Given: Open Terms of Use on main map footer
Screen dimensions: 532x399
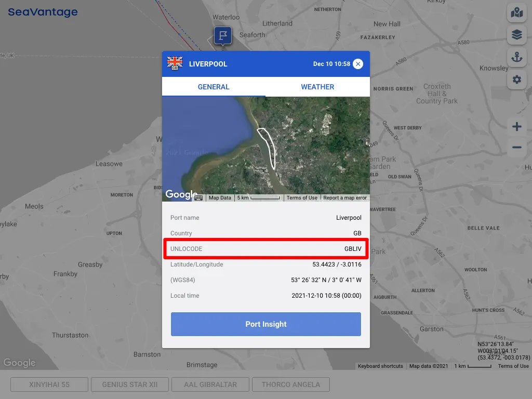Looking at the screenshot, I should click(513, 366).
